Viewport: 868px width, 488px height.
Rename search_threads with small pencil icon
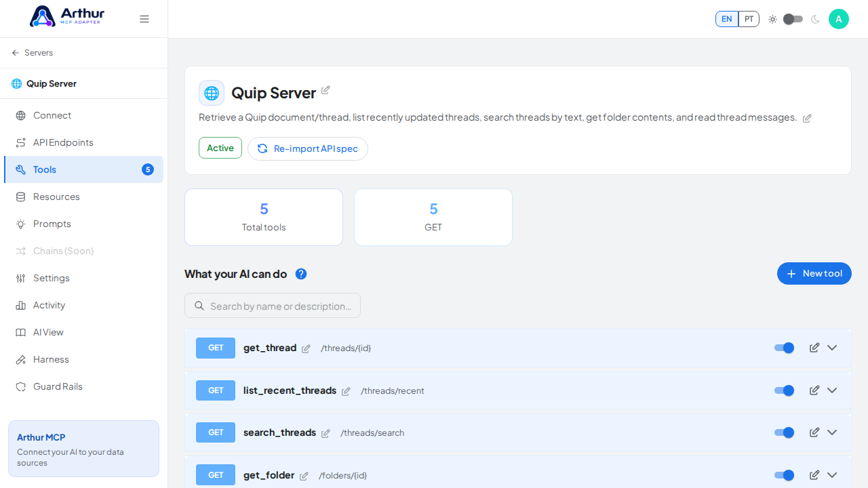pyautogui.click(x=325, y=433)
